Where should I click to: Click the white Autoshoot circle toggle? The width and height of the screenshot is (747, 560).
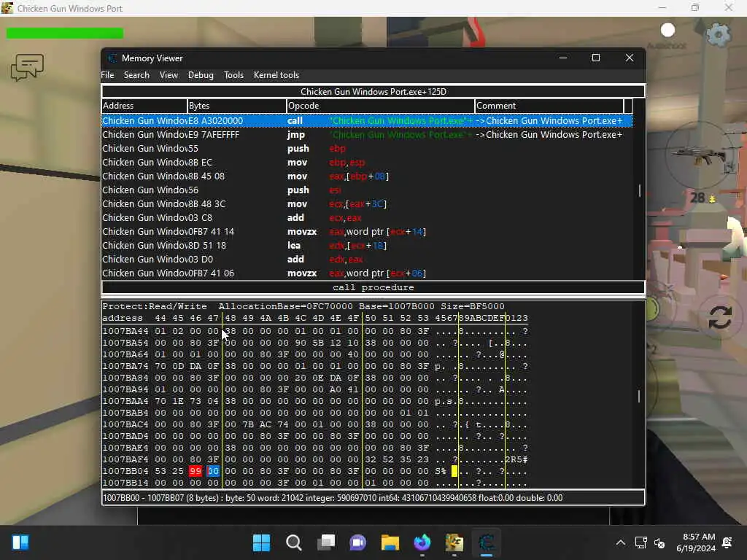(668, 31)
